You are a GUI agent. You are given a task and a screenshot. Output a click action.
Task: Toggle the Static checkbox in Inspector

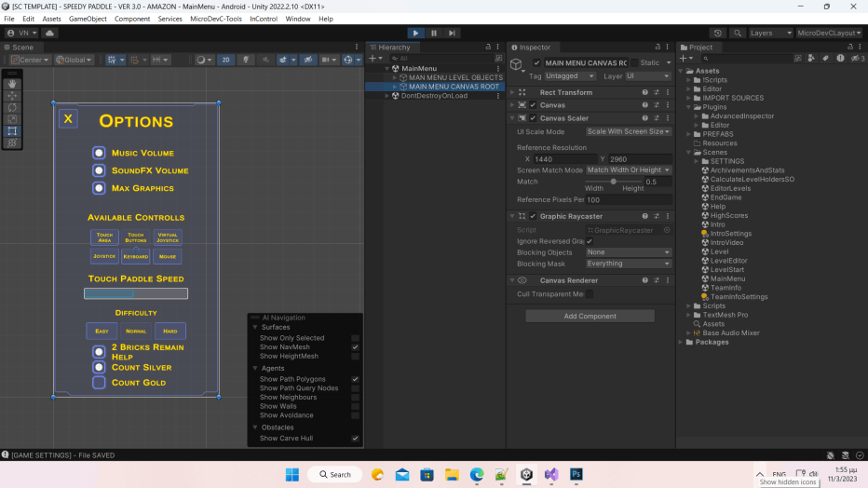click(633, 62)
